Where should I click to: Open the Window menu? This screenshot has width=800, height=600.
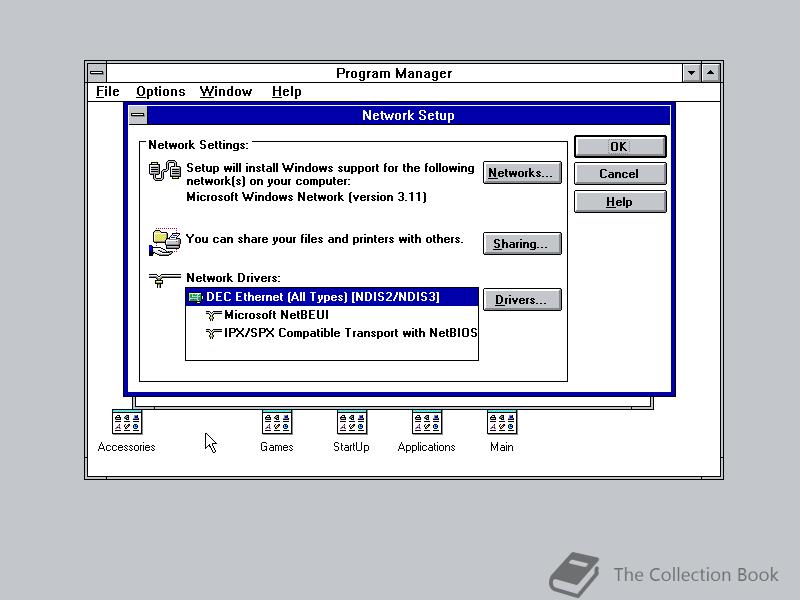(226, 92)
